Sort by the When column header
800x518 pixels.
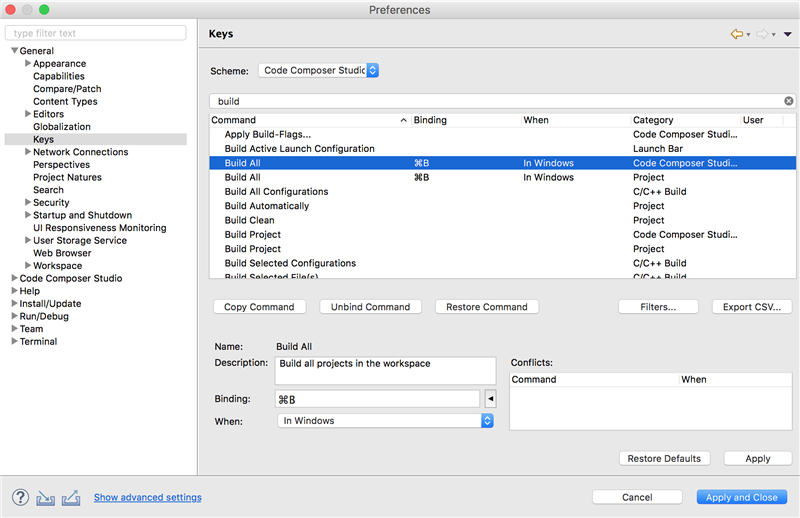pyautogui.click(x=576, y=120)
